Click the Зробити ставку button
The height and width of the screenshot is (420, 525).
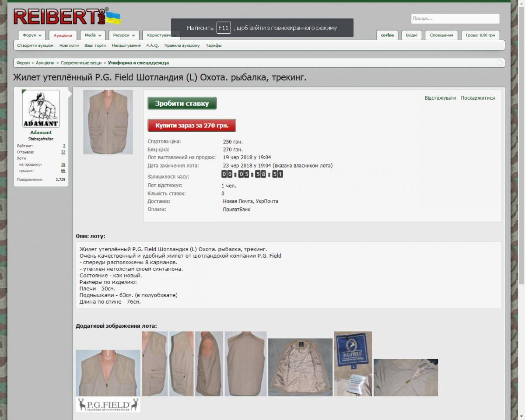click(x=182, y=104)
